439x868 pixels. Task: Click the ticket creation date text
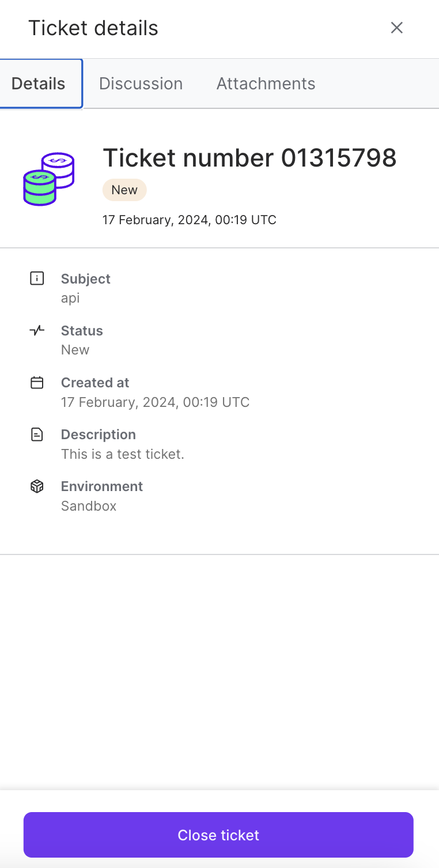point(189,220)
